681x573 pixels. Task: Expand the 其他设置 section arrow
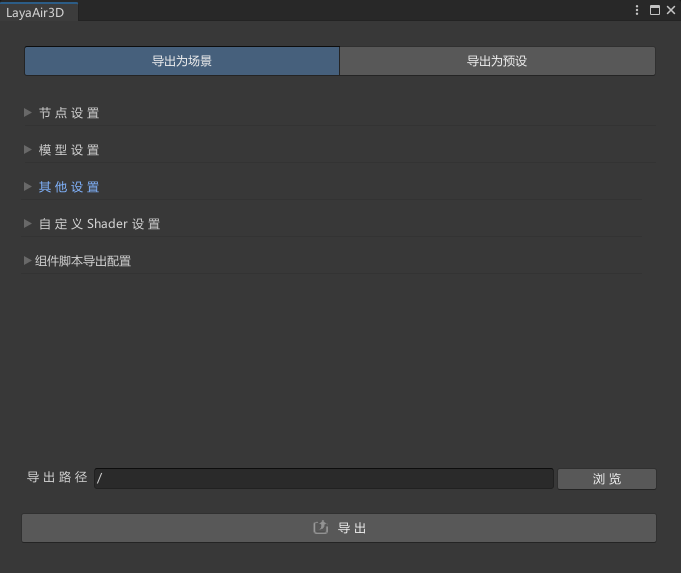[28, 186]
